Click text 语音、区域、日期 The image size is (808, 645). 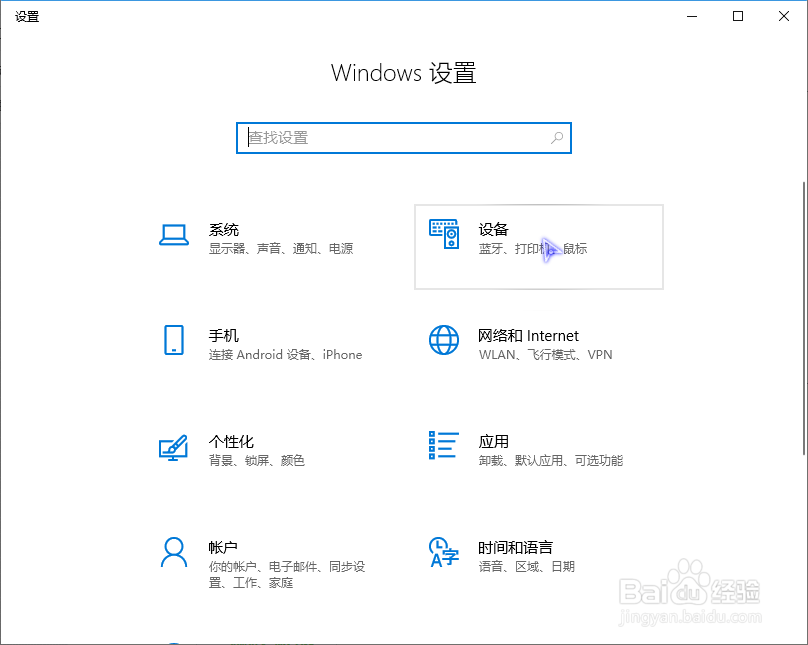point(527,567)
